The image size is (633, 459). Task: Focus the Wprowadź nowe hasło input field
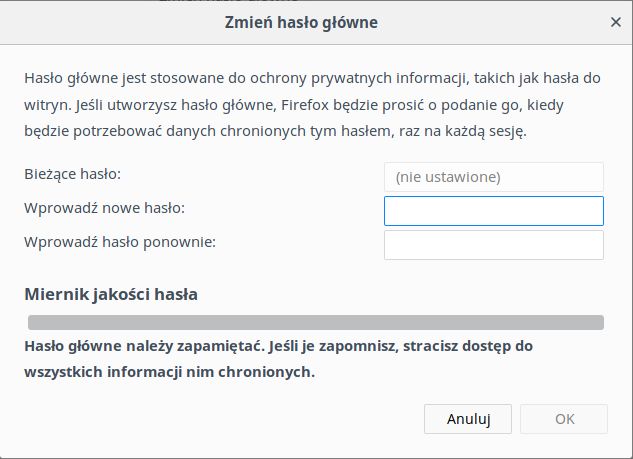click(493, 211)
